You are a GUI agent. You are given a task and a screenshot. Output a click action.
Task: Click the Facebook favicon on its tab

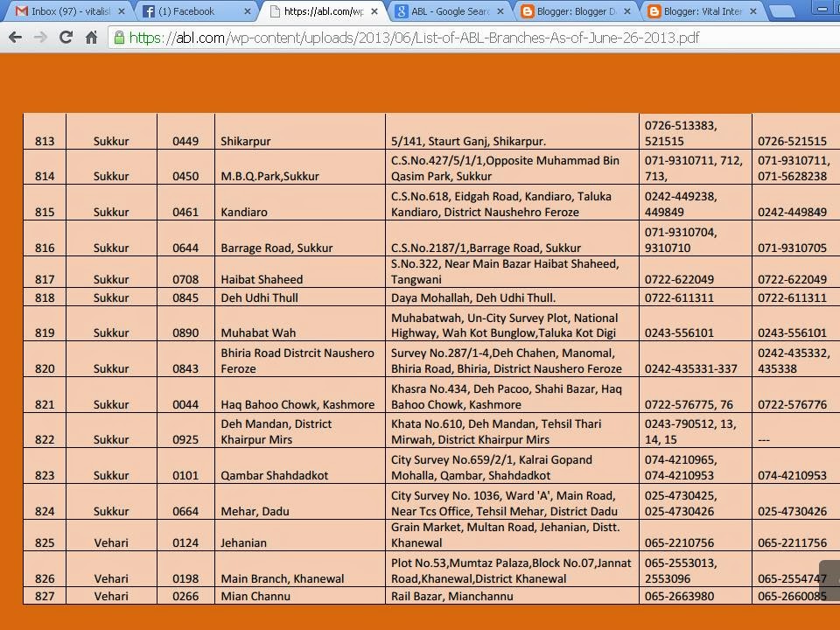149,11
